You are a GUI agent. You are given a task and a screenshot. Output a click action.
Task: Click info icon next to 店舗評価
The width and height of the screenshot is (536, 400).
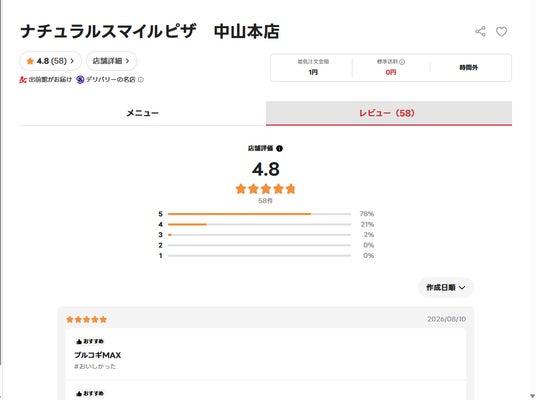279,148
